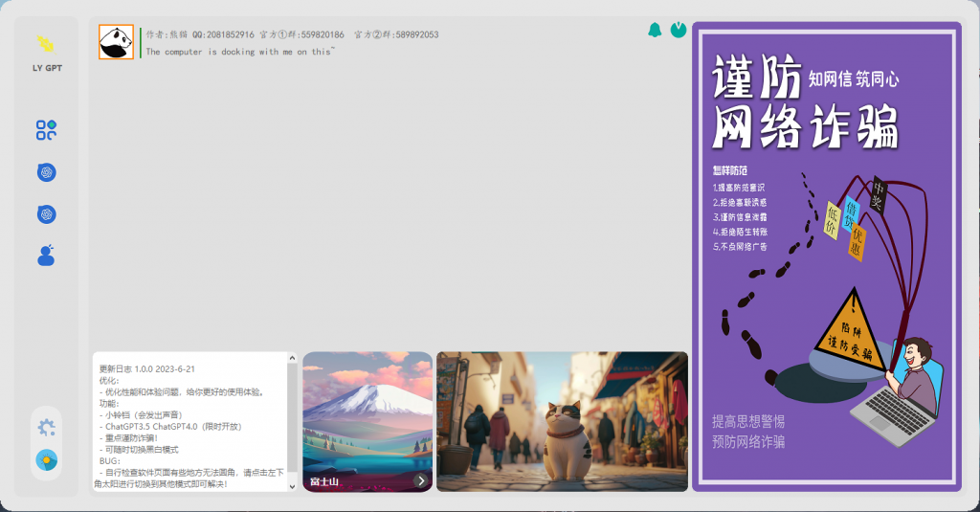980x512 pixels.
Task: Click the bell notification icon
Action: click(655, 30)
